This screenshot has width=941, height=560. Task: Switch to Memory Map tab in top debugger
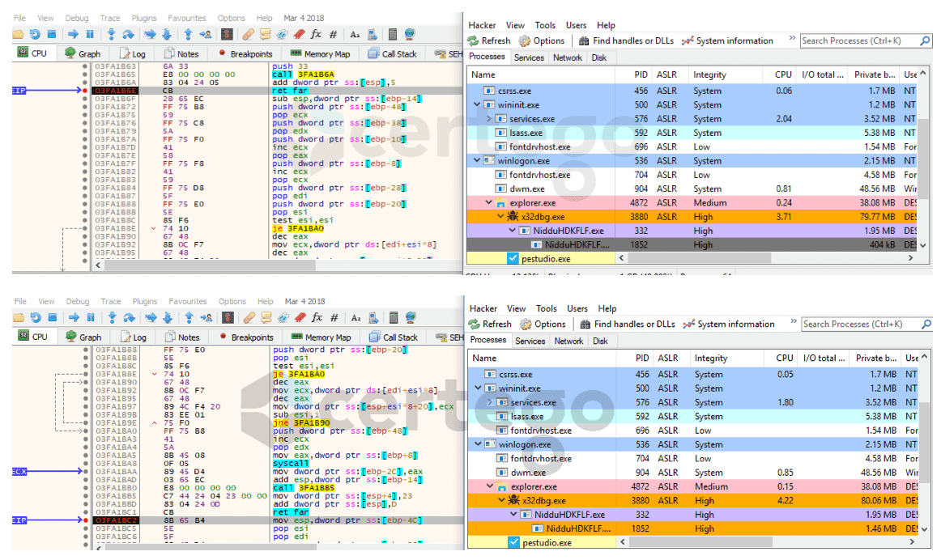(320, 54)
